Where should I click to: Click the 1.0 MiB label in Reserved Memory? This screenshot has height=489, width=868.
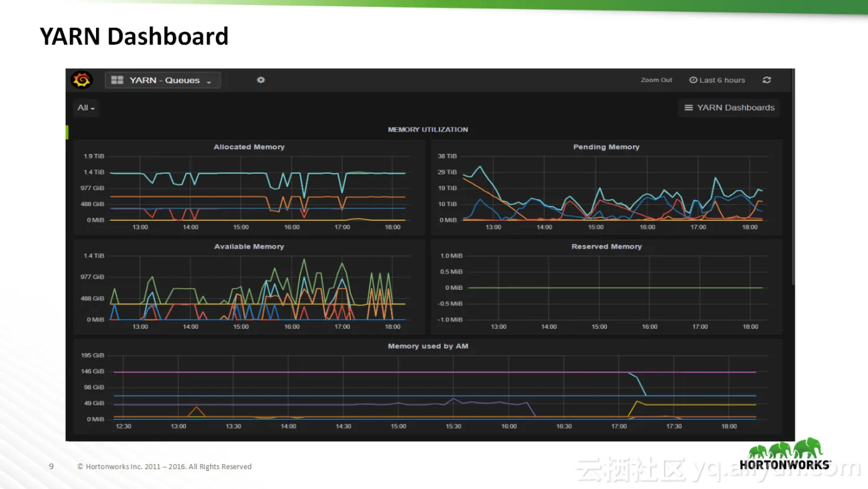tap(451, 256)
